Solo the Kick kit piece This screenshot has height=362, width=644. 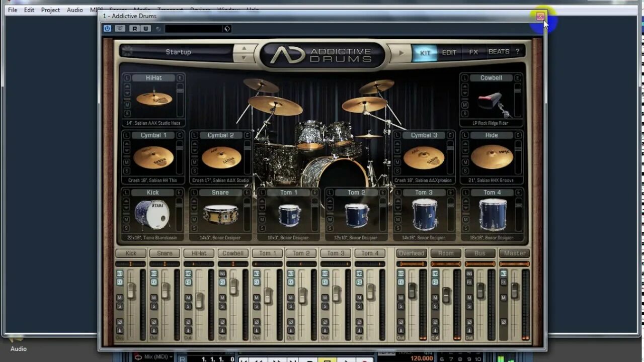[126, 228]
